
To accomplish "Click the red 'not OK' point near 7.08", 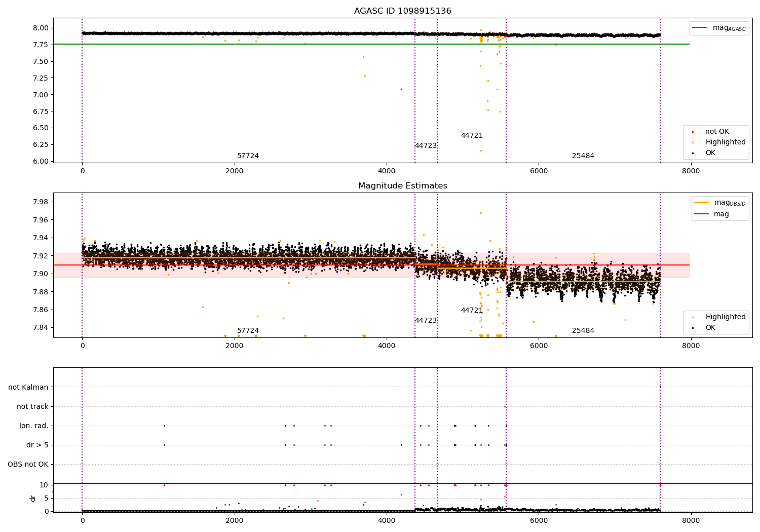I will 401,89.
